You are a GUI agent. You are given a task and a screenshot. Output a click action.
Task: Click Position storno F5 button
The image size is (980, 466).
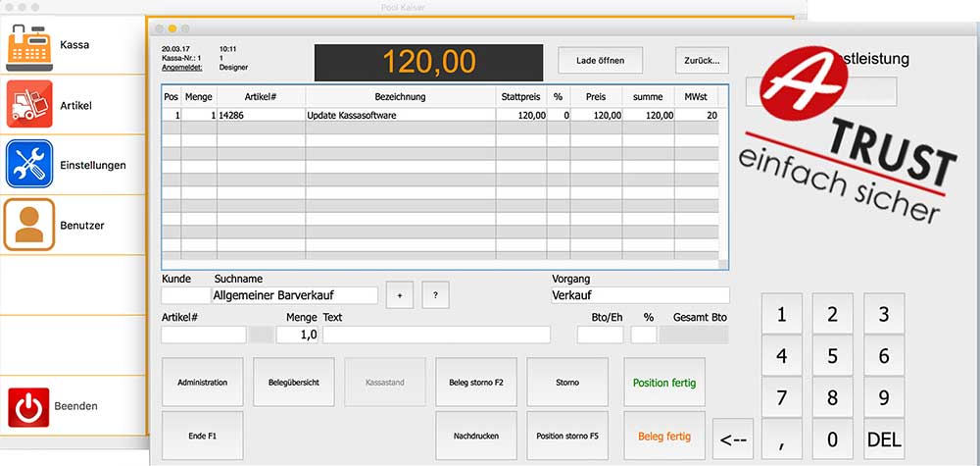[x=567, y=436]
